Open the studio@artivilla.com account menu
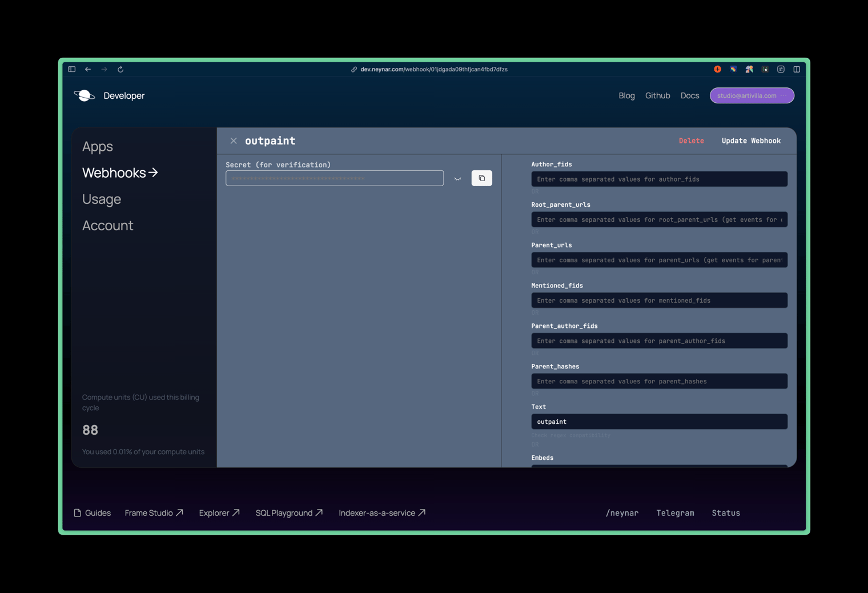The width and height of the screenshot is (868, 593). pos(752,95)
